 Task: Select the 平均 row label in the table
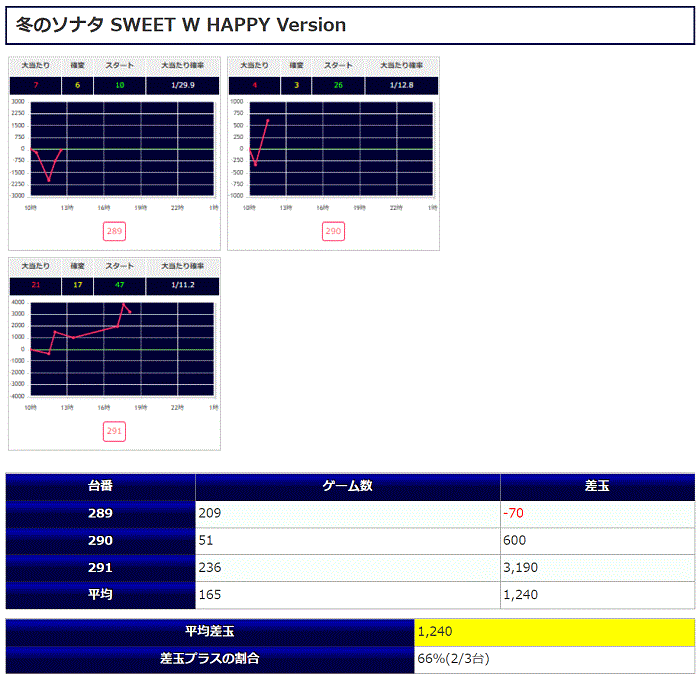pyautogui.click(x=100, y=595)
